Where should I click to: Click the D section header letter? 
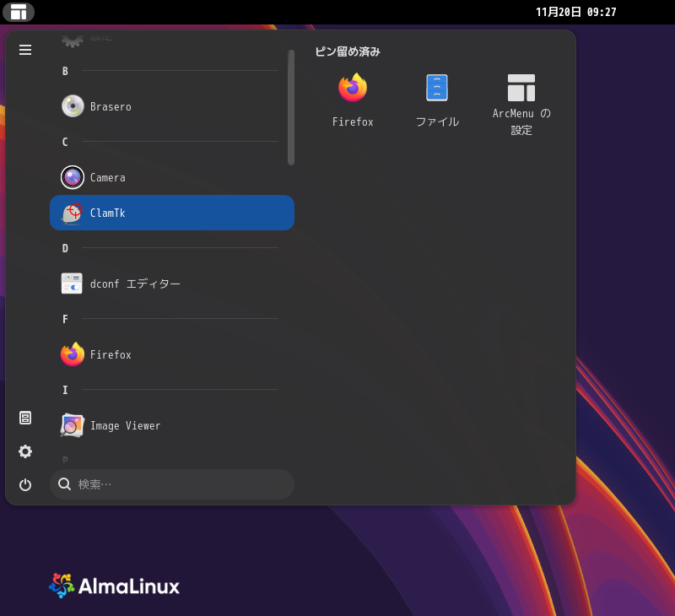[x=65, y=248]
